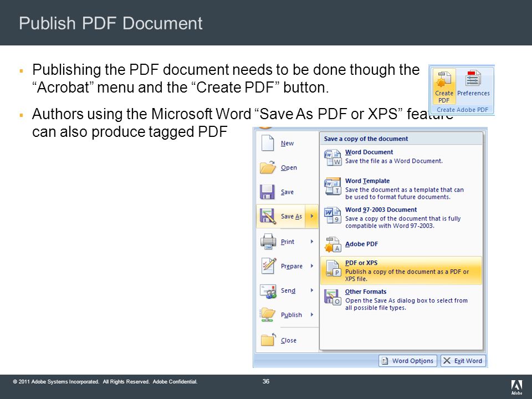532x399 pixels.
Task: Click 'Open the Save As dialog box' description
Action: pos(406,304)
